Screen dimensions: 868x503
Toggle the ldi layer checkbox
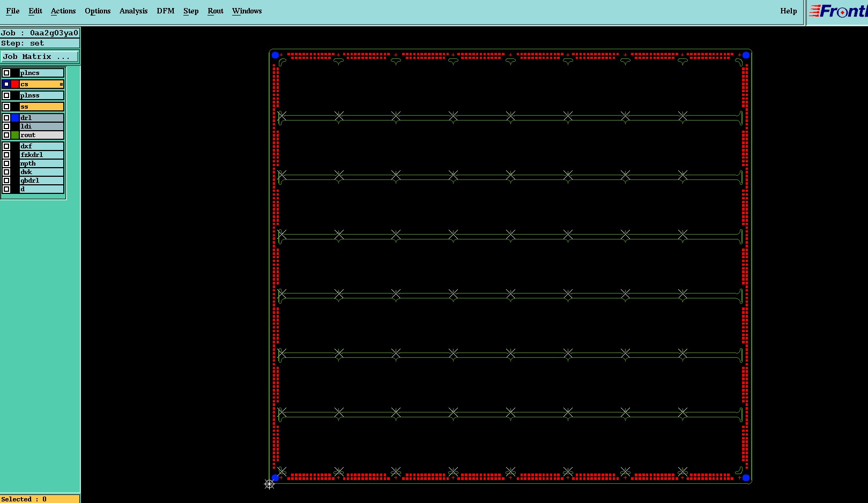click(x=6, y=126)
